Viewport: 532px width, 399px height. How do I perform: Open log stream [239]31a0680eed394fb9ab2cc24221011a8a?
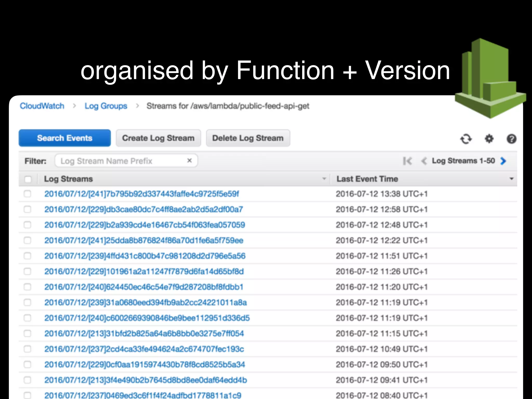pos(145,302)
